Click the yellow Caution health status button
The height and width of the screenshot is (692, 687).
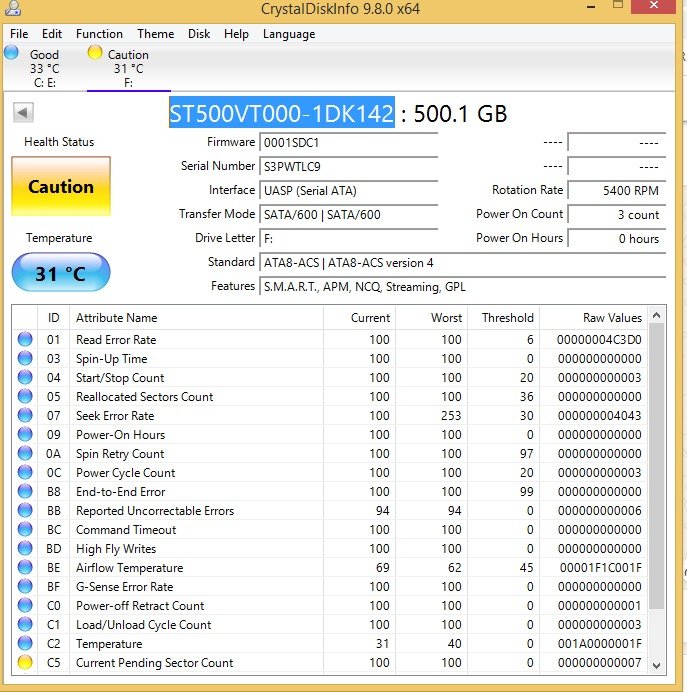(61, 186)
